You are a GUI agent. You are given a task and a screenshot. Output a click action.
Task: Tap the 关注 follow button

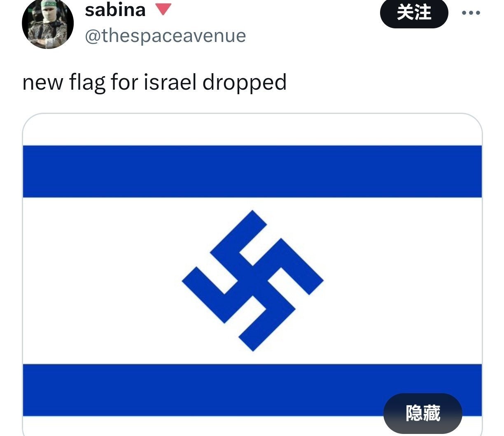(x=414, y=13)
